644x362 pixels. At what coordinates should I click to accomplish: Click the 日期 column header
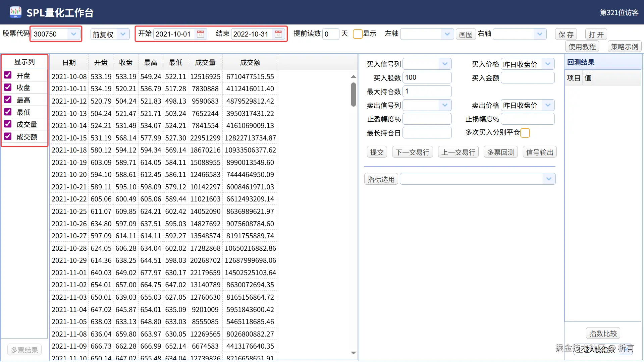(69, 62)
